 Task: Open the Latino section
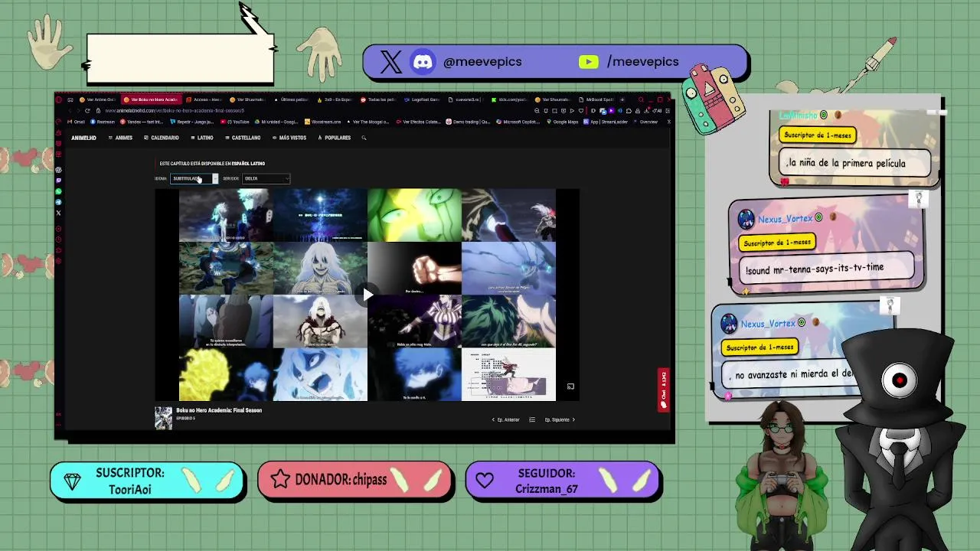pos(201,138)
